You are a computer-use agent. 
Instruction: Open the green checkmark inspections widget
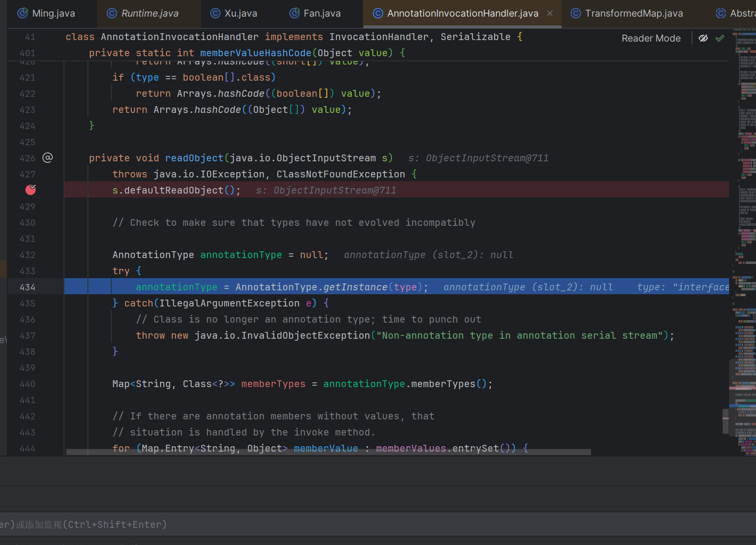point(720,38)
